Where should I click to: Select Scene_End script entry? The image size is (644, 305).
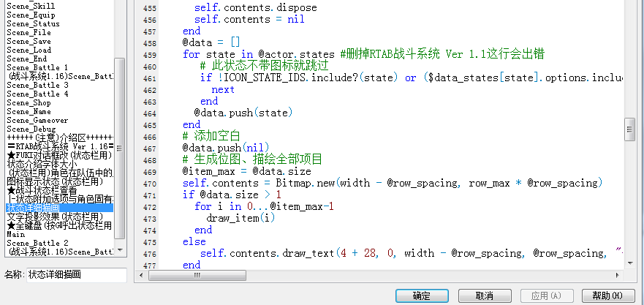pyautogui.click(x=27, y=59)
